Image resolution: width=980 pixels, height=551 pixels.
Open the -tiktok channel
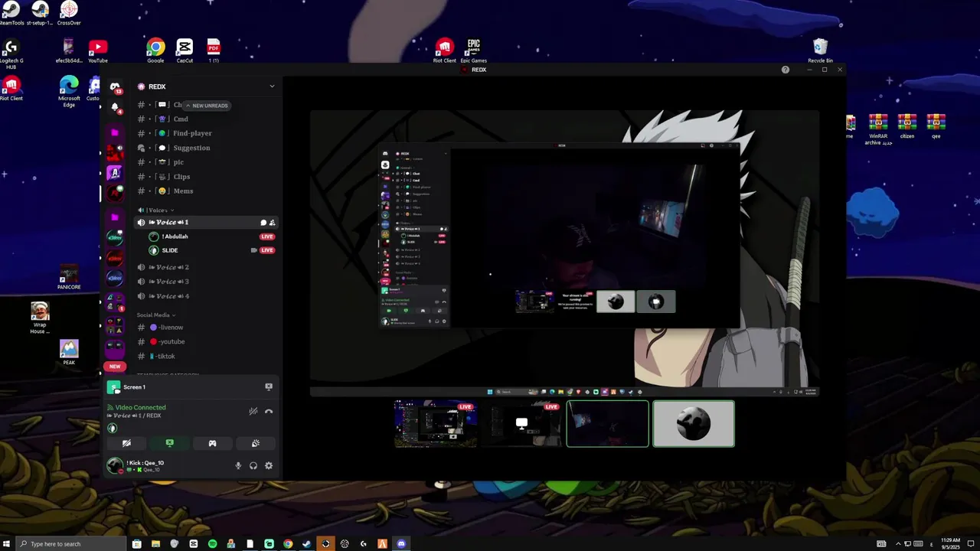(207, 357)
